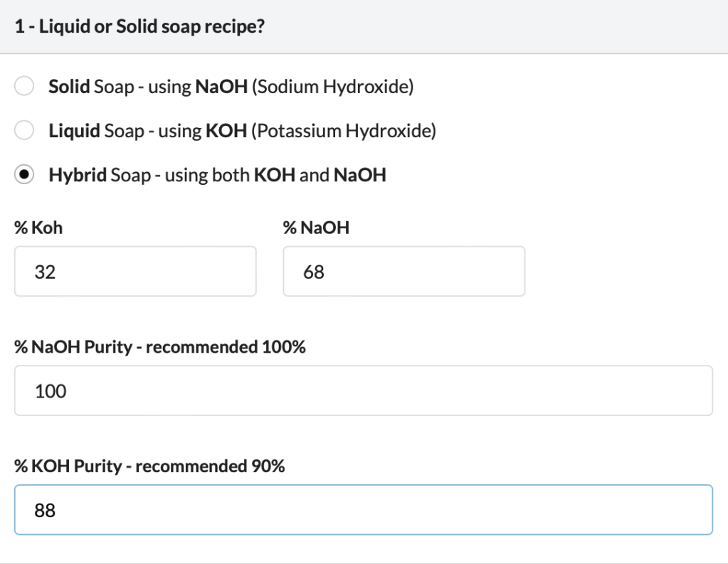Click the '% Koh' field label
The image size is (728, 564).
tap(38, 229)
